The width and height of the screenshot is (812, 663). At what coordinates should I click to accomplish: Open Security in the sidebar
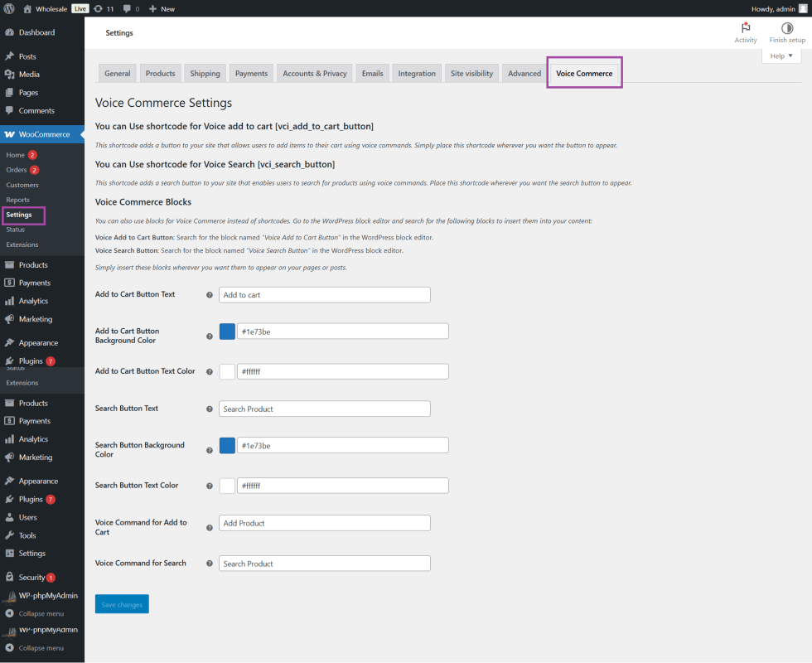pyautogui.click(x=31, y=577)
